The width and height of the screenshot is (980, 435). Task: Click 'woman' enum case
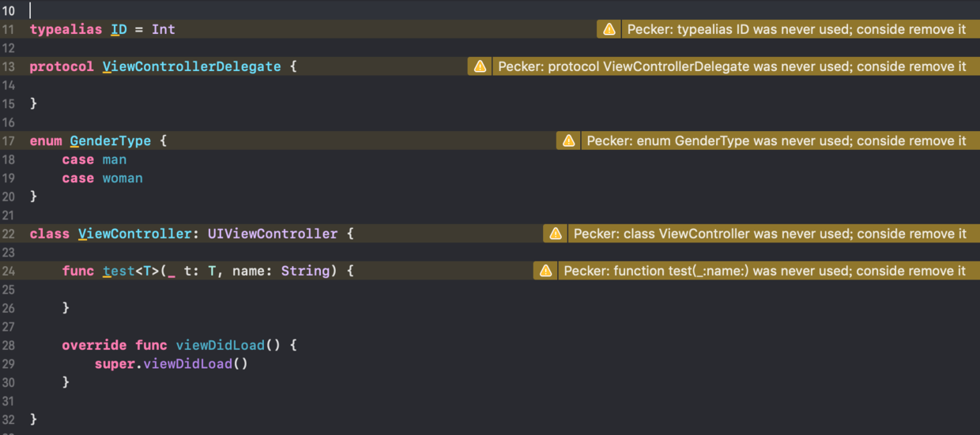click(x=122, y=178)
